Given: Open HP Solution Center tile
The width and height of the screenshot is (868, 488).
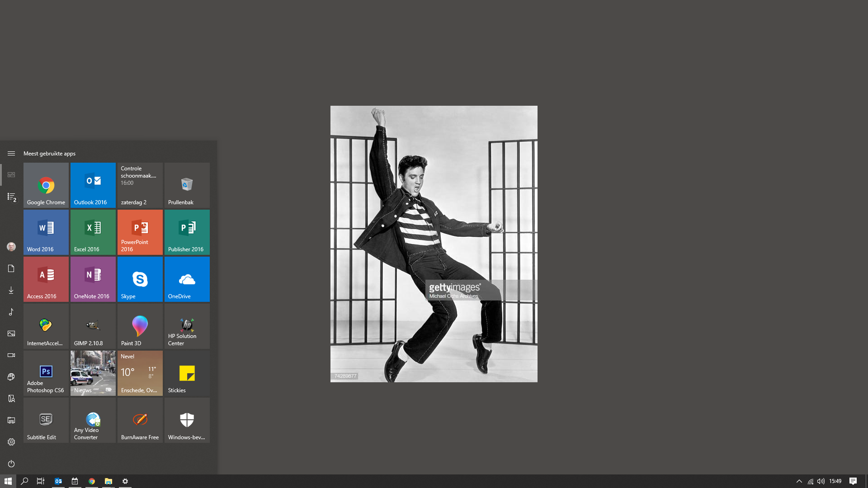Looking at the screenshot, I should 187,326.
